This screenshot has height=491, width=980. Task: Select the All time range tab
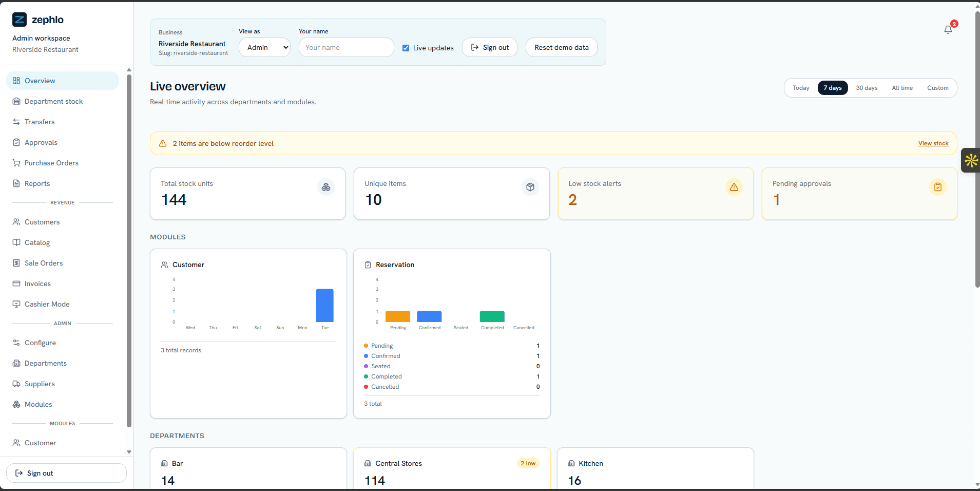[902, 88]
